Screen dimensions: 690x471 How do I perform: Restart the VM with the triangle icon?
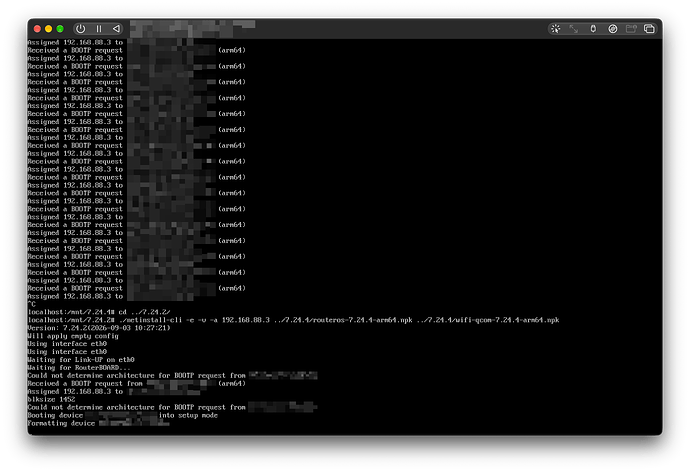tap(116, 29)
